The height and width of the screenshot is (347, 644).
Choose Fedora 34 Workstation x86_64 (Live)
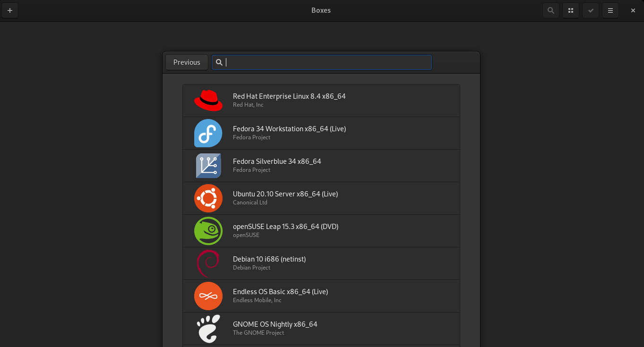321,133
